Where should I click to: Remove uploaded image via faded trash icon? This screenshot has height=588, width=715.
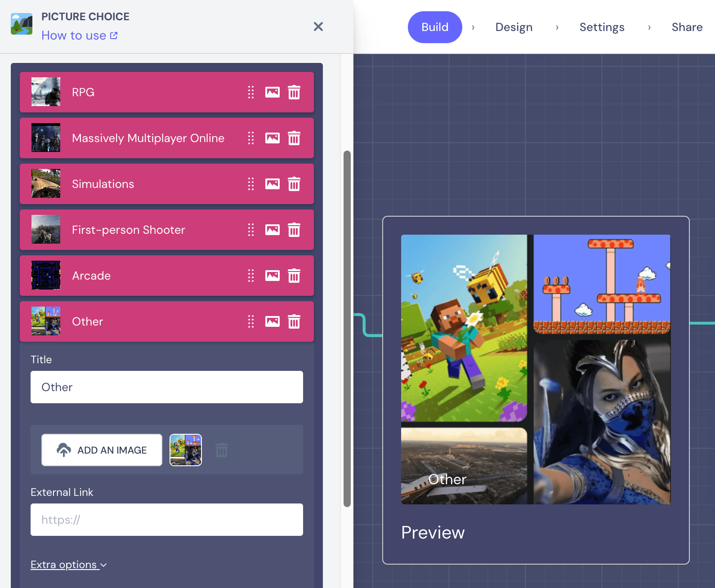pyautogui.click(x=222, y=450)
